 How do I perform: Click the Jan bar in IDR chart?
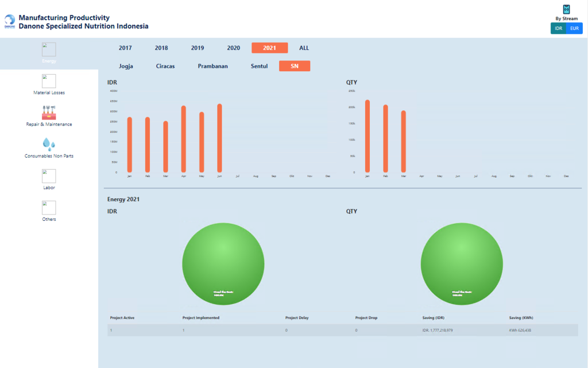tap(129, 144)
